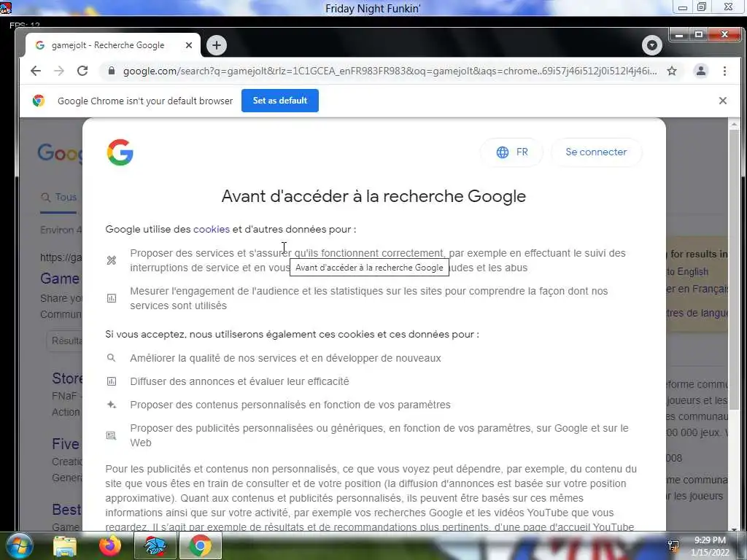The image size is (747, 560).
Task: Open the Windows Start menu
Action: pos(18,545)
